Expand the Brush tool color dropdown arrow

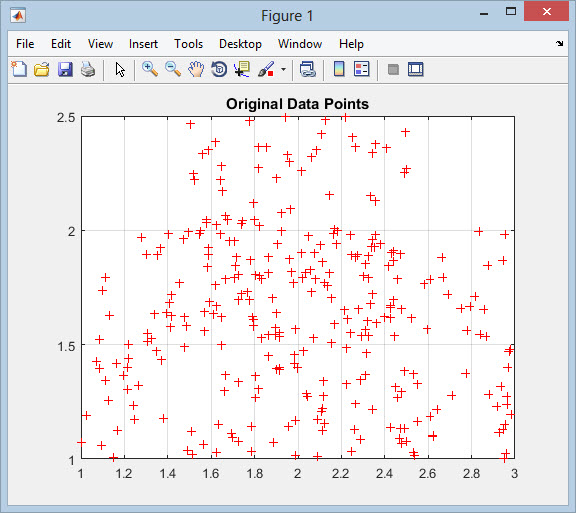(283, 69)
